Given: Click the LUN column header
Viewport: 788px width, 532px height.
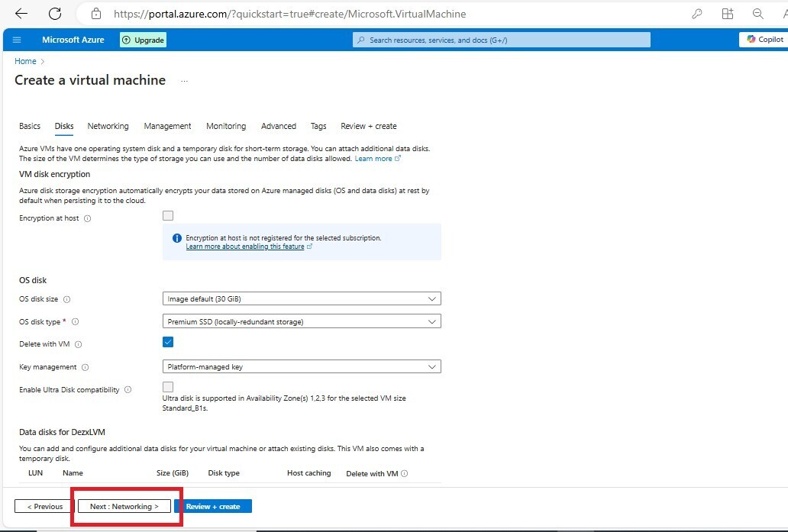Looking at the screenshot, I should [36, 473].
